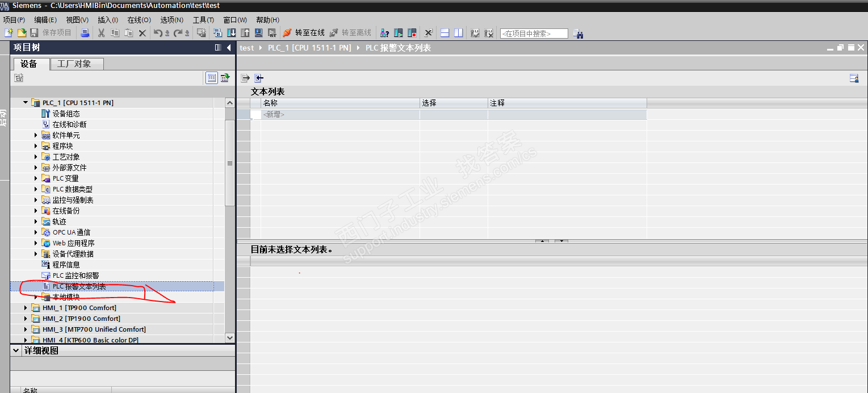The height and width of the screenshot is (393, 868).
Task: Click the export text lists icon
Action: (245, 78)
